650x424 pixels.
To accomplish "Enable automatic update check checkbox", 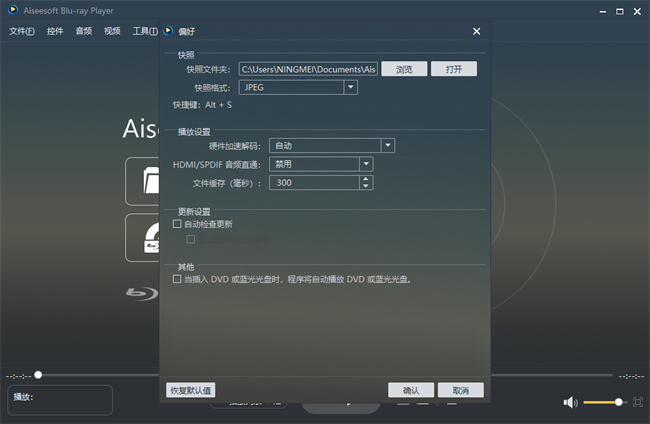I will (177, 224).
